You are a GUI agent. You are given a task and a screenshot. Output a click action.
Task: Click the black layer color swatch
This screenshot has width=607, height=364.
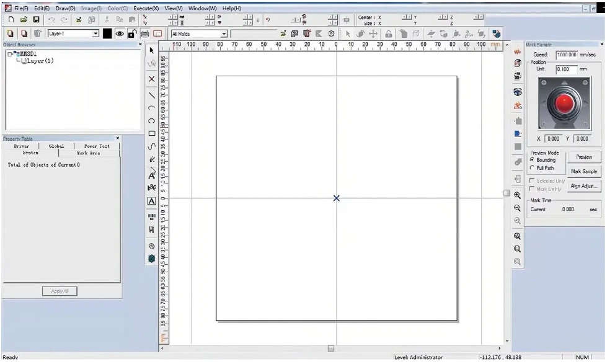point(107,33)
